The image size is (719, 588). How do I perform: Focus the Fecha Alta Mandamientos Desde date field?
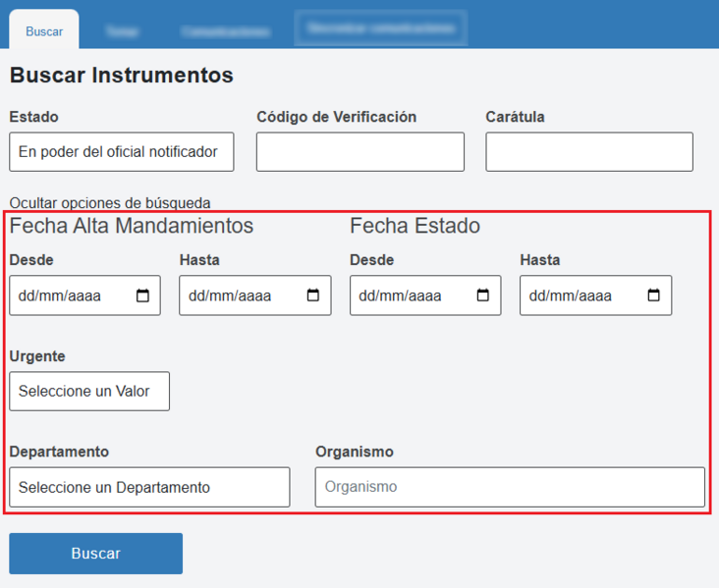pyautogui.click(x=84, y=295)
